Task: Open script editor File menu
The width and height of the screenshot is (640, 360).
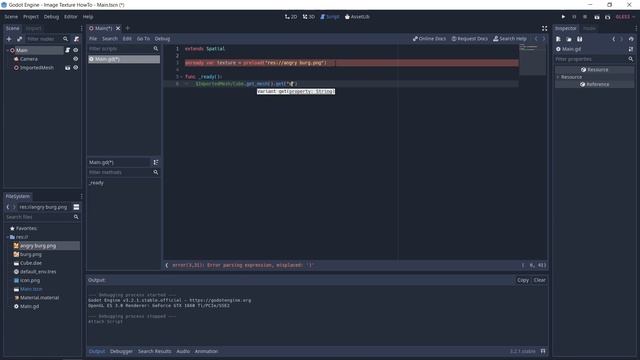Action: [93, 39]
